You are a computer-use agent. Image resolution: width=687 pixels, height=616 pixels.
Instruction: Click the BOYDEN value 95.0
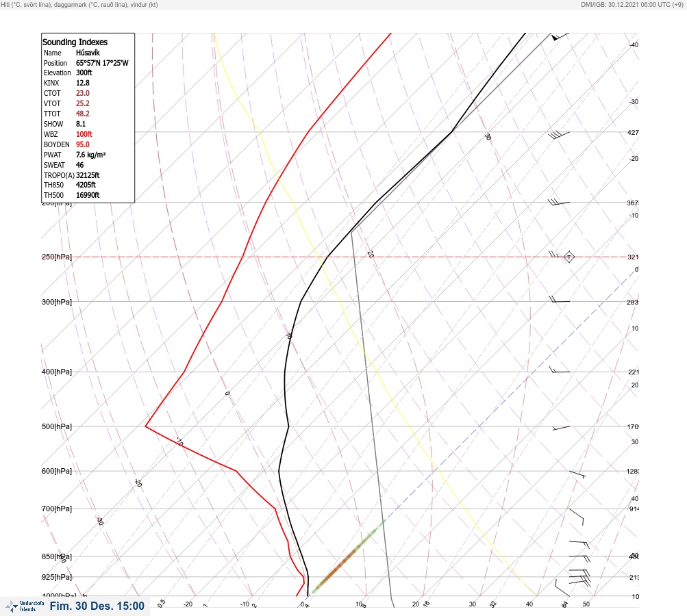click(82, 144)
